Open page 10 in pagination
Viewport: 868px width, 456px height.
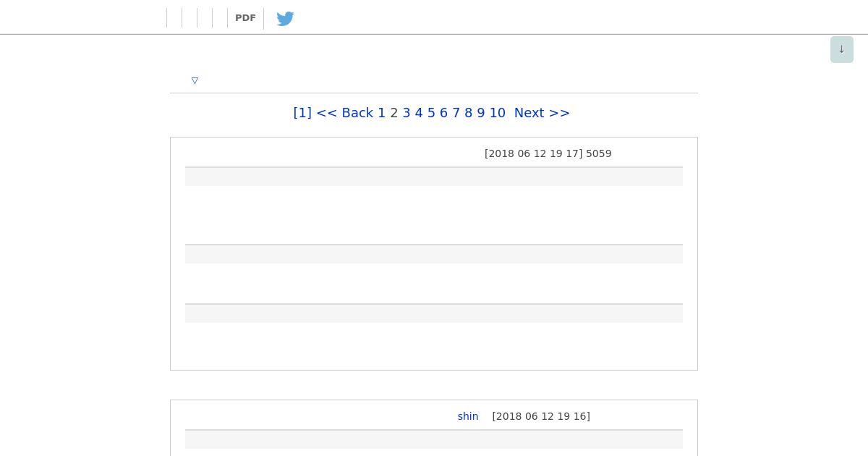497,113
